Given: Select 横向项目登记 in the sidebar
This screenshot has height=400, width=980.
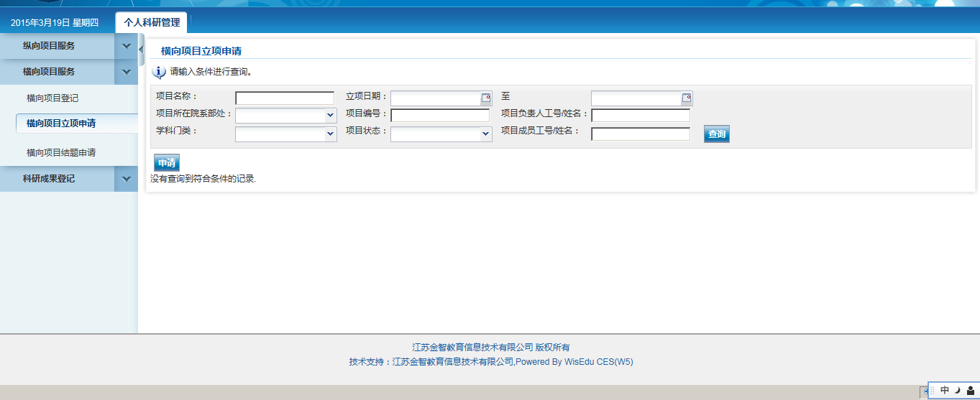Looking at the screenshot, I should [x=52, y=98].
